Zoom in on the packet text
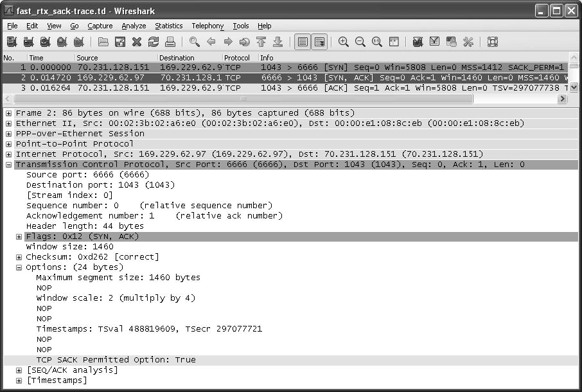The height and width of the screenshot is (392, 582). (x=344, y=42)
